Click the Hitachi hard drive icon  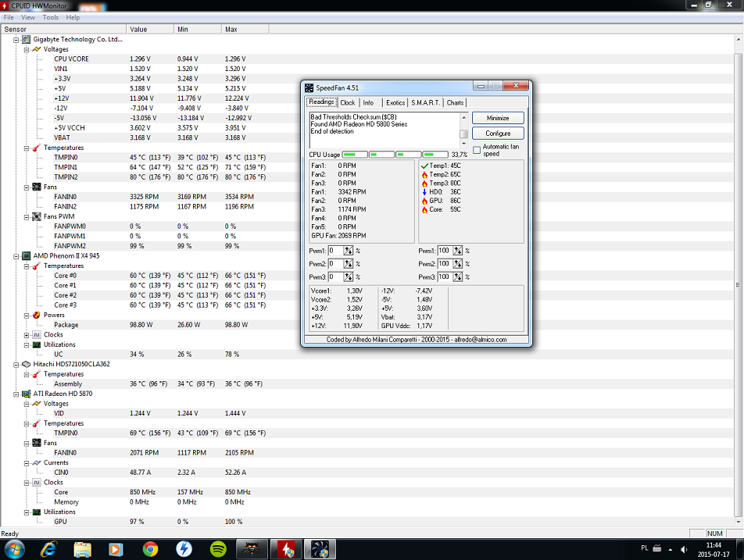pyautogui.click(x=26, y=364)
